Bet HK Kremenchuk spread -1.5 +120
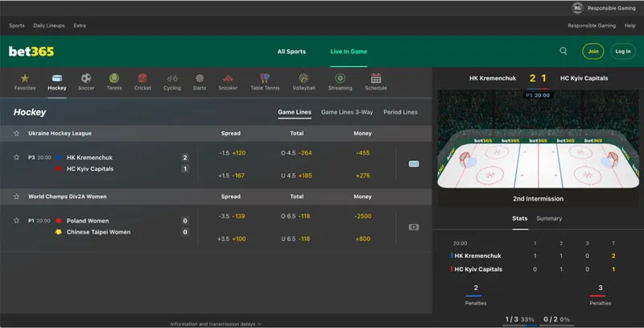Image resolution: width=644 pixels, height=328 pixels. point(232,153)
